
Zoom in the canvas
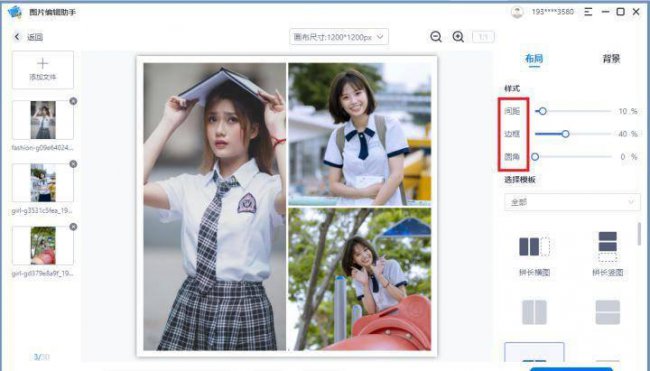click(458, 36)
